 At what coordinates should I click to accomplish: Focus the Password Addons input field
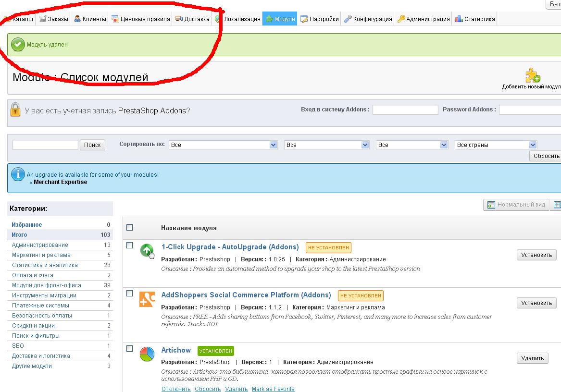[x=530, y=110]
